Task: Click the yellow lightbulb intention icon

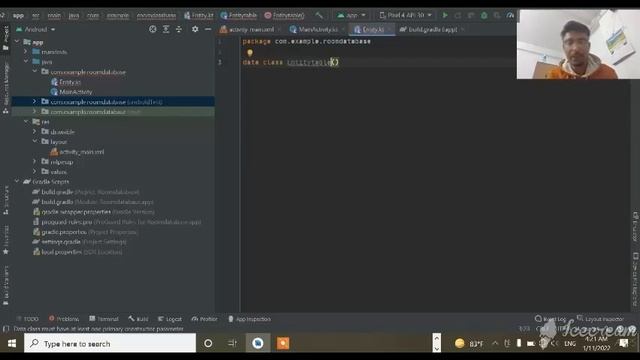Action: (250, 53)
